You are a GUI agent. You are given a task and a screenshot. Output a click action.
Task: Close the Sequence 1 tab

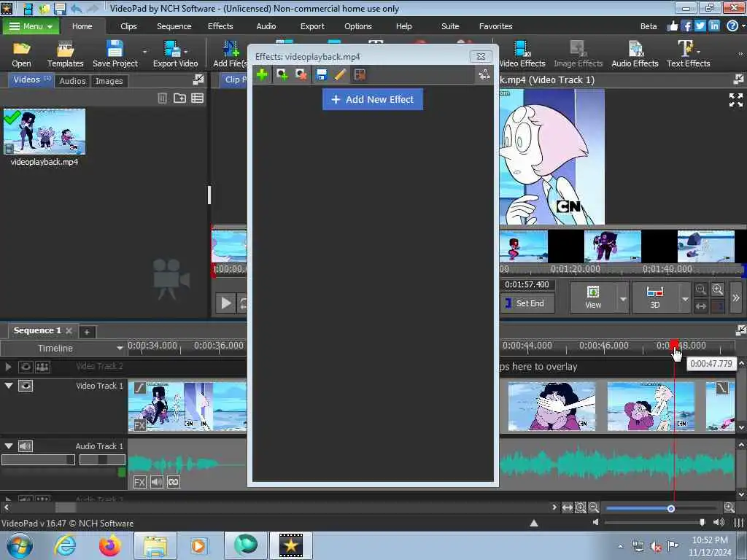69,330
